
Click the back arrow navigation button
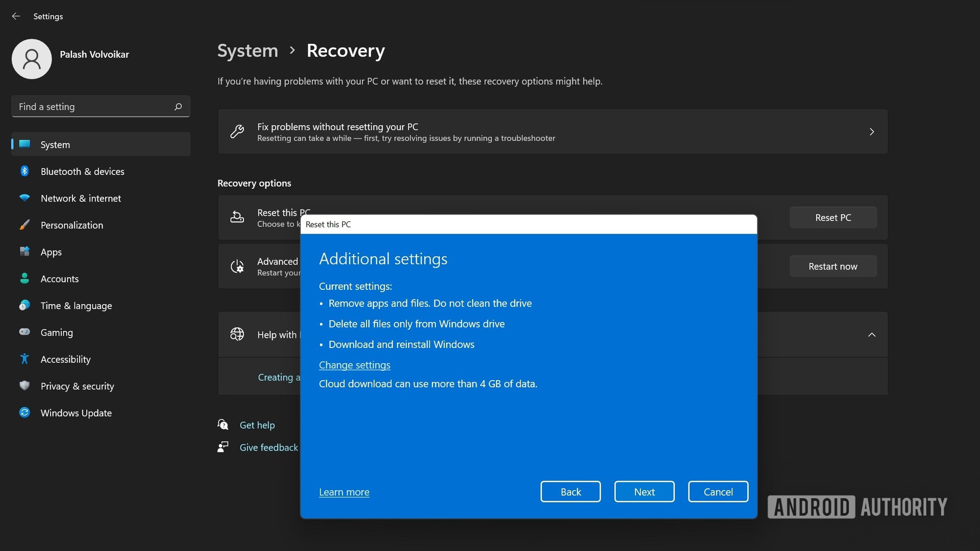point(15,15)
